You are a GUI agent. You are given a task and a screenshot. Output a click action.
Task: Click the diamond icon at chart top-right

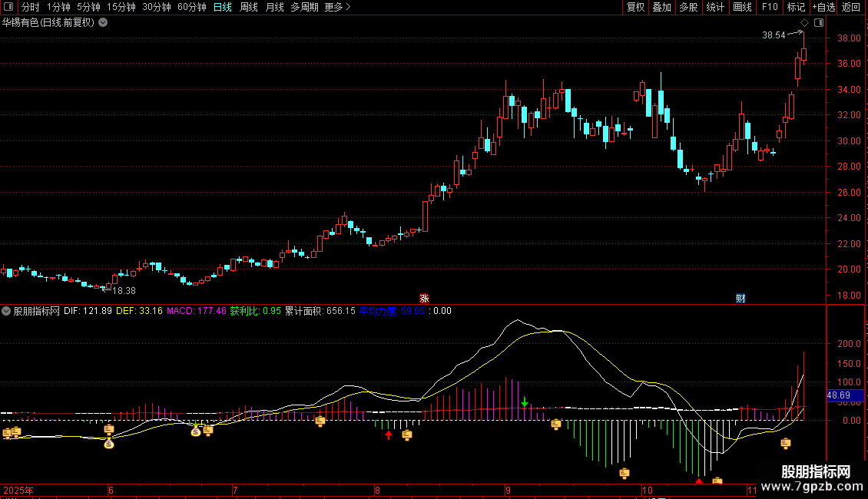coord(805,23)
